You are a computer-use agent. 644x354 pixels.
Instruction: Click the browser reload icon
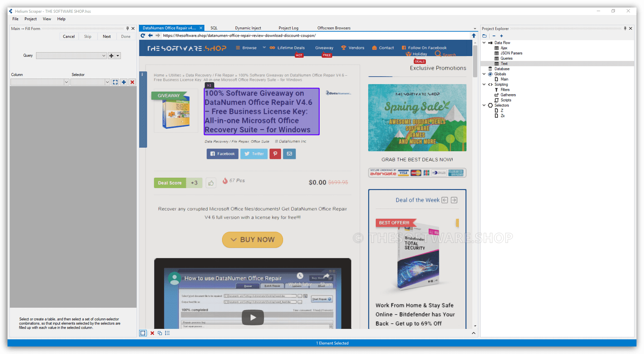[x=143, y=35]
